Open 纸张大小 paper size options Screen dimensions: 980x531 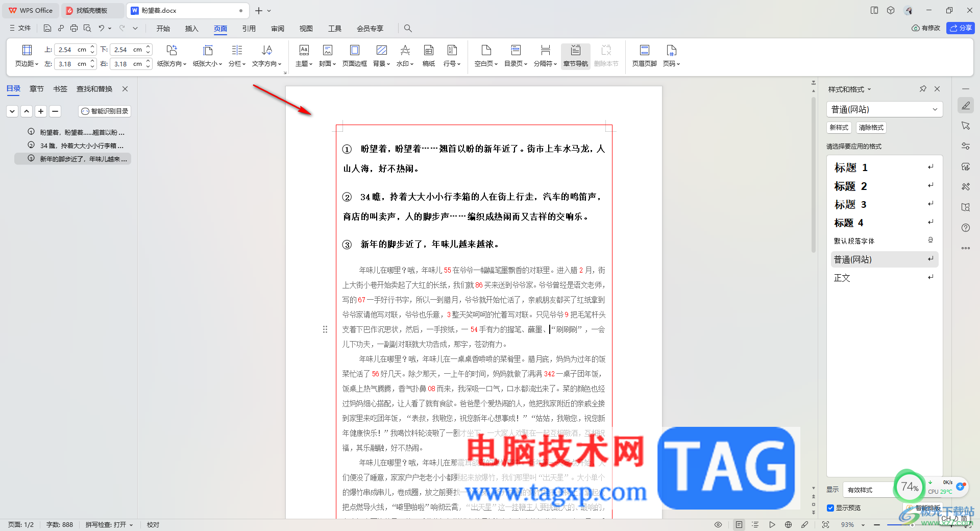(207, 55)
